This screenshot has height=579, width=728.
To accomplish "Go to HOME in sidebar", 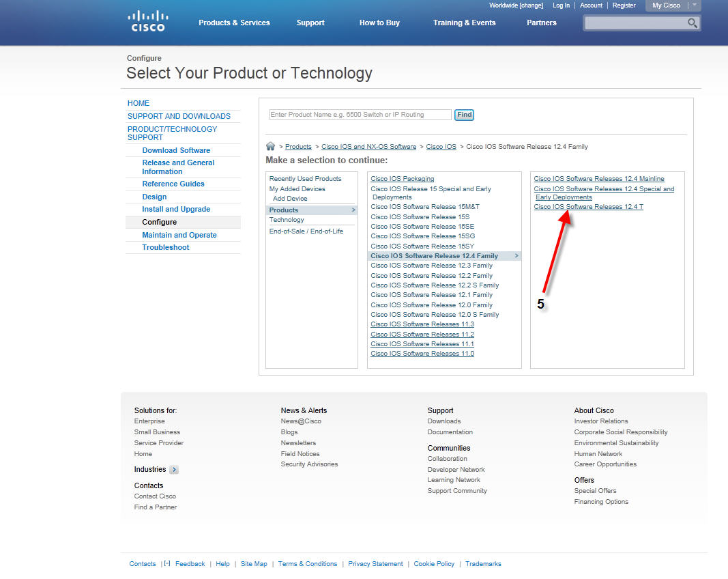I will pos(139,103).
